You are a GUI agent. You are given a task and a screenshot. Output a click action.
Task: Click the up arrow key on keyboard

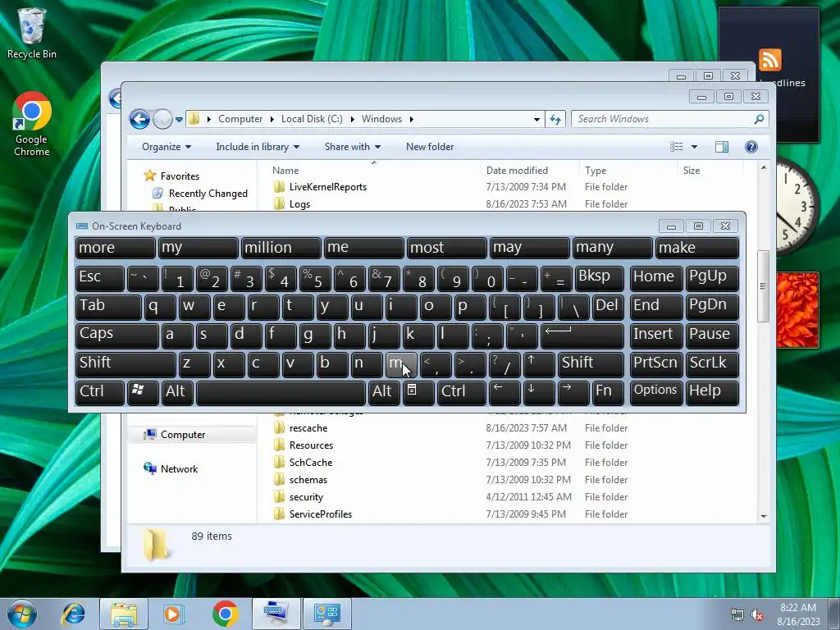[x=539, y=363]
